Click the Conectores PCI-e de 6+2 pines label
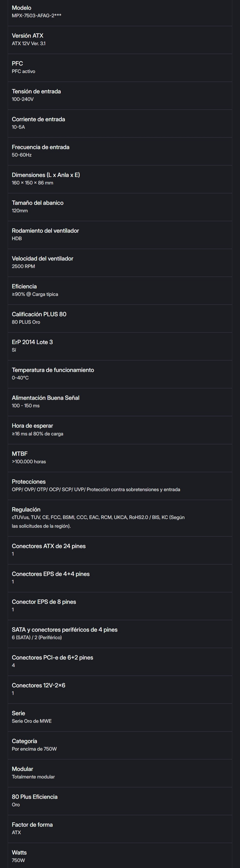240x868 pixels. pyautogui.click(x=52, y=657)
